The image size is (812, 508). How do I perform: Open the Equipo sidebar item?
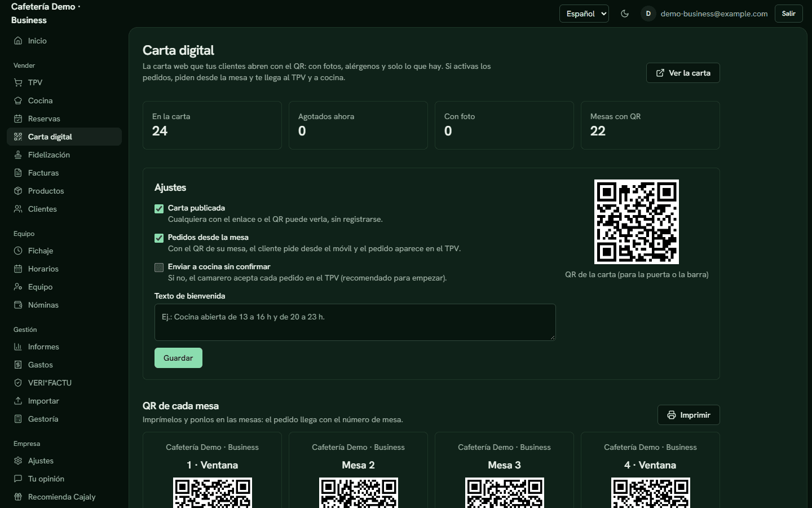coord(64,287)
